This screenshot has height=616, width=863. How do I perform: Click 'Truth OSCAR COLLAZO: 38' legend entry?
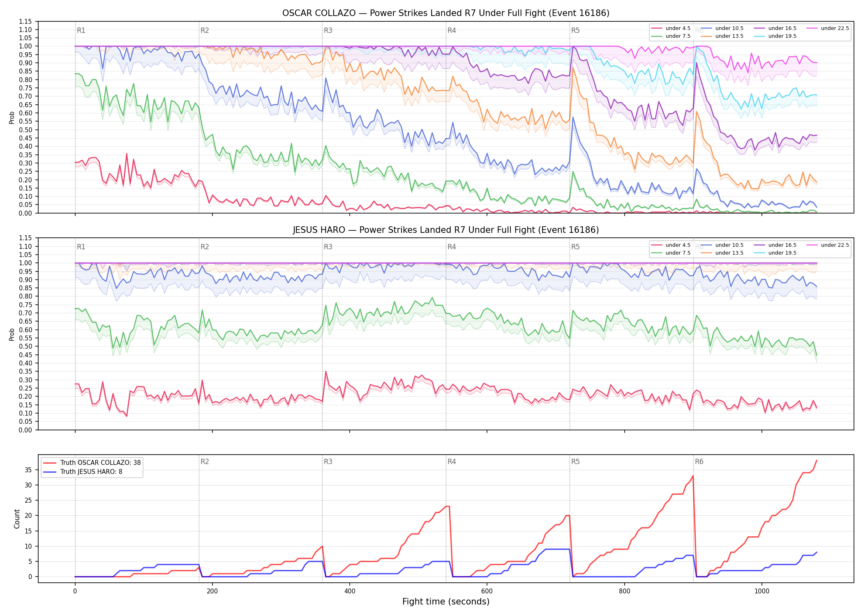(92, 463)
